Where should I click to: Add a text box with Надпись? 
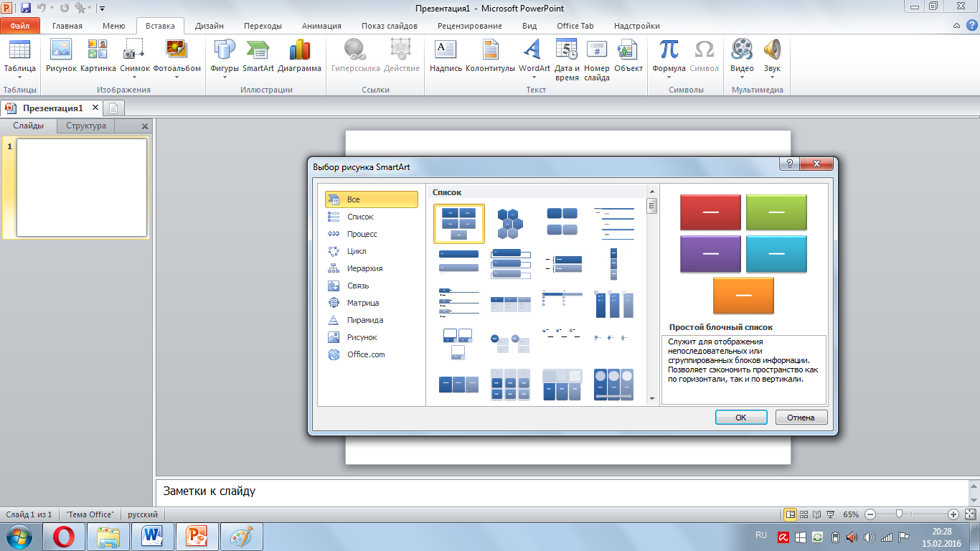click(446, 57)
